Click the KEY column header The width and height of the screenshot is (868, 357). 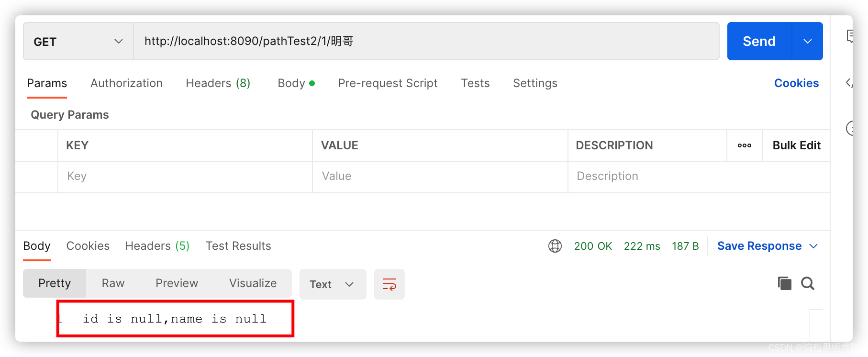coord(77,145)
